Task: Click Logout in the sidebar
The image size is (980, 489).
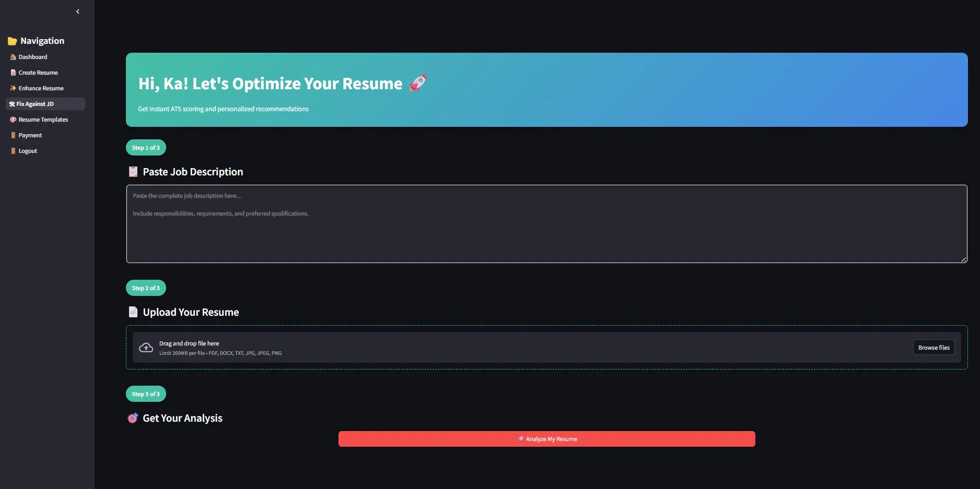Action: coord(28,151)
